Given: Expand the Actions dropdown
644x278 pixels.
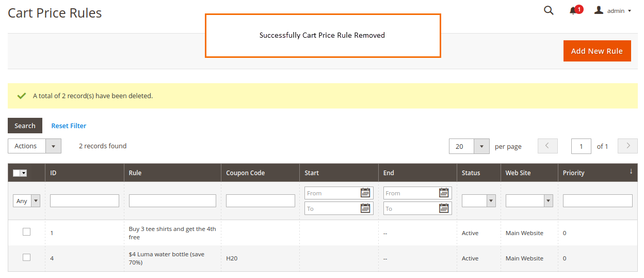Looking at the screenshot, I should click(34, 146).
